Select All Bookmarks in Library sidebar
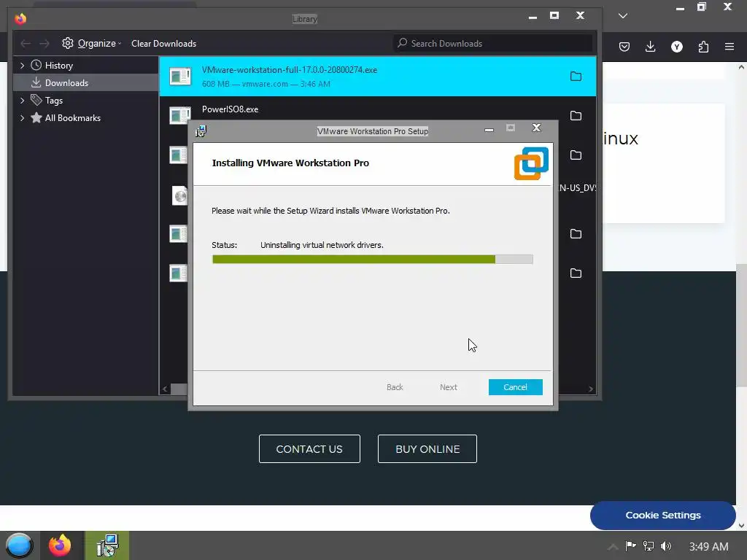 [x=72, y=118]
